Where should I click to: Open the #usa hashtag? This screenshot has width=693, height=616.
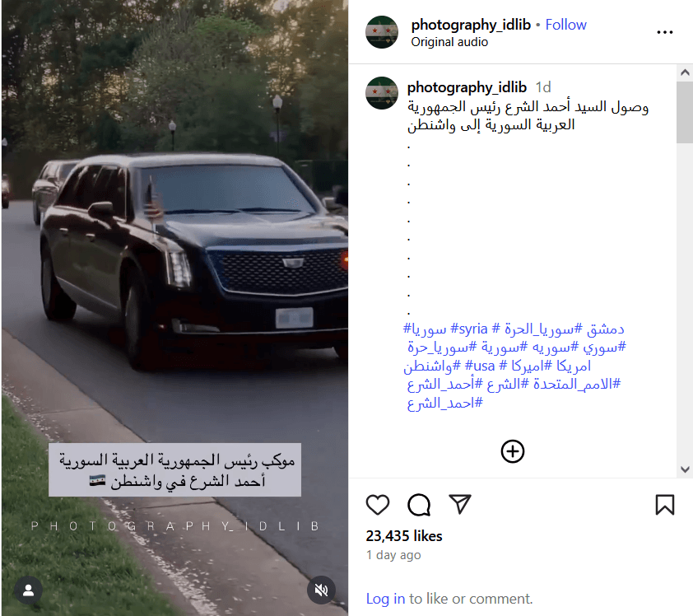tap(480, 366)
